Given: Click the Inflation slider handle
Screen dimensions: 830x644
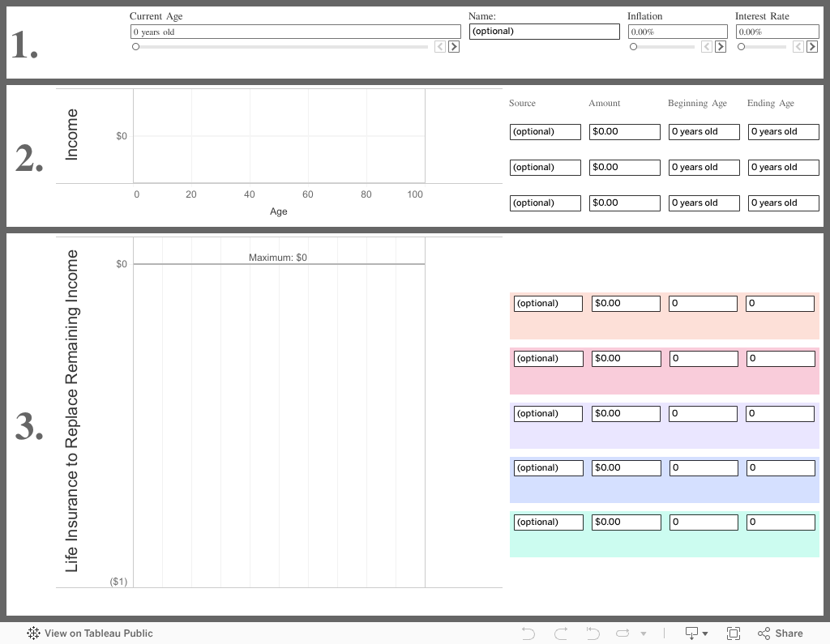Looking at the screenshot, I should (x=634, y=47).
